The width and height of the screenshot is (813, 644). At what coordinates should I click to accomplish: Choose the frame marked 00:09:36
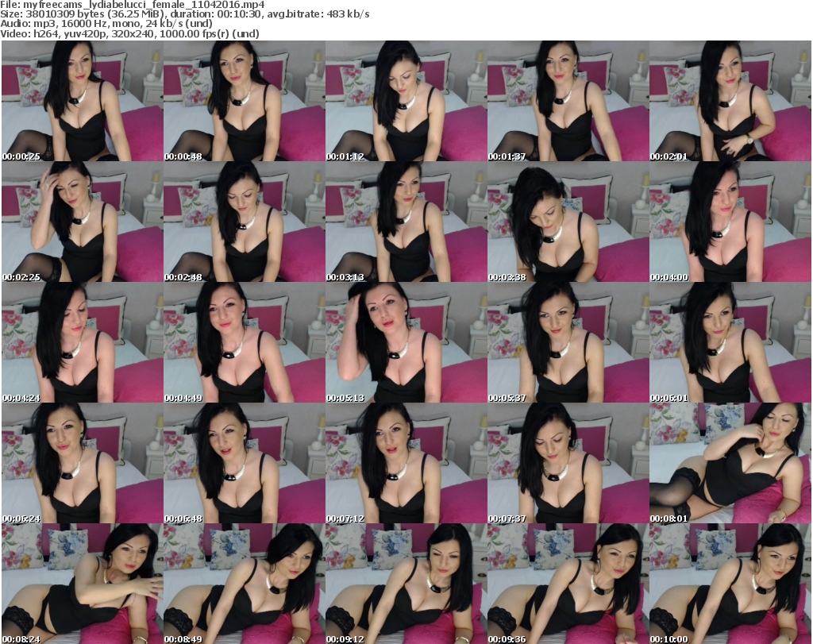tap(568, 584)
